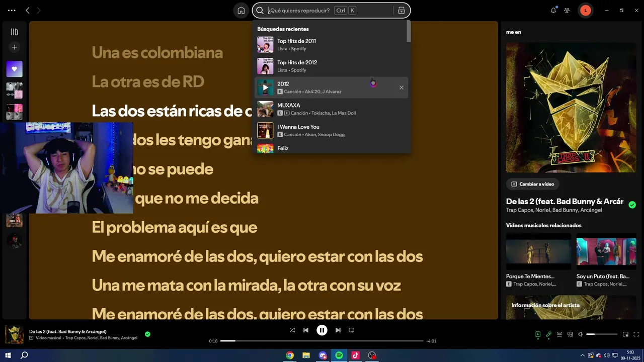Viewport: 644px width, 362px height.
Task: Select Feliz recent search entry
Action: click(331, 148)
